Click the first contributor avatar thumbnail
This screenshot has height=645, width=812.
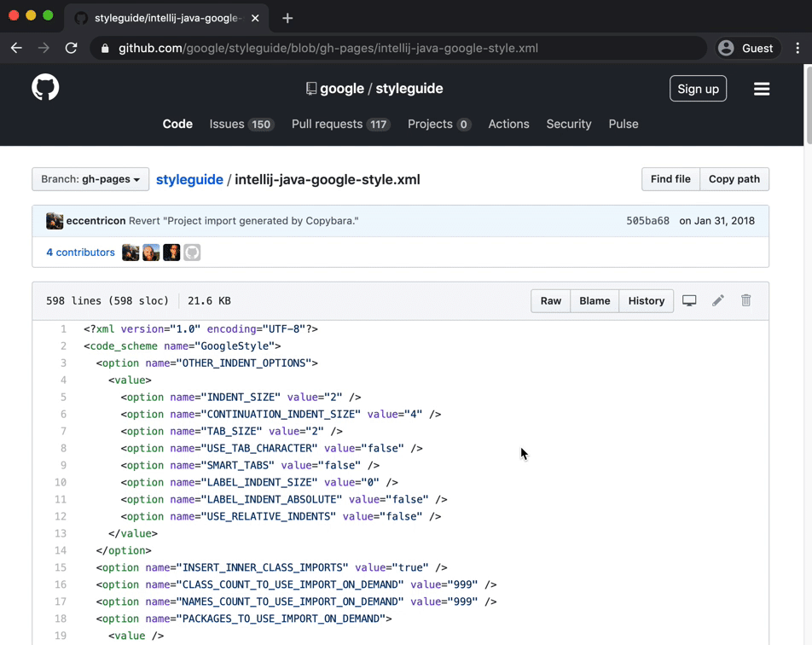pyautogui.click(x=130, y=253)
